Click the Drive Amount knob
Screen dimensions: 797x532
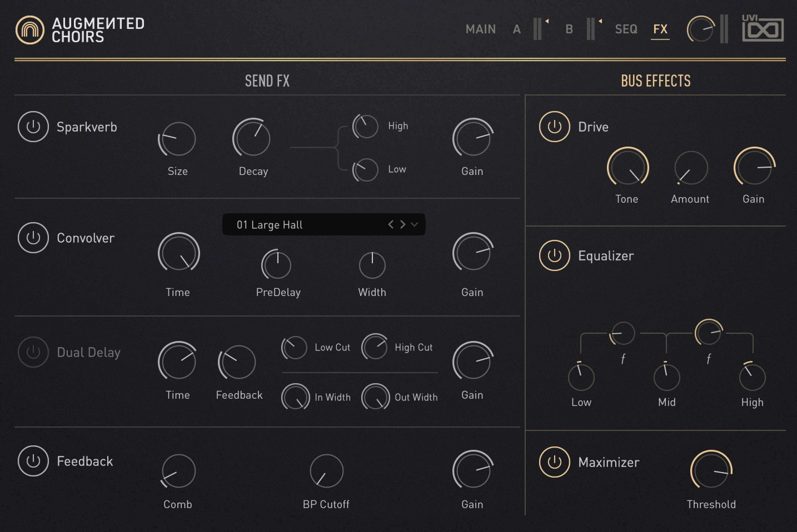pos(691,168)
